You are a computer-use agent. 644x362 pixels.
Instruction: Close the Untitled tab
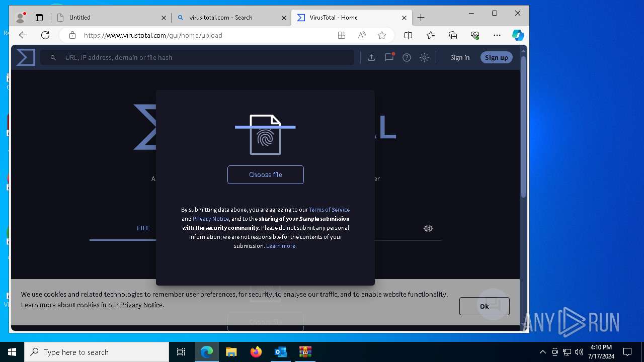click(x=164, y=18)
